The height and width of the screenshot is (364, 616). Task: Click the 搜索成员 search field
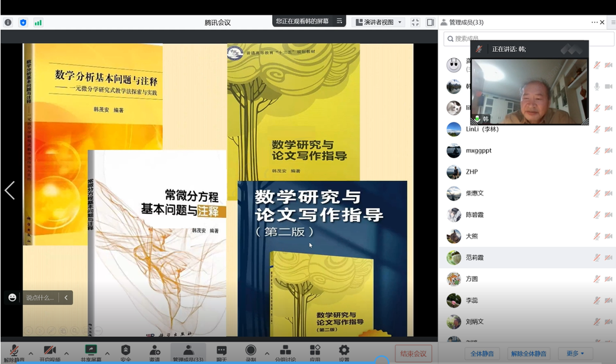pyautogui.click(x=530, y=38)
